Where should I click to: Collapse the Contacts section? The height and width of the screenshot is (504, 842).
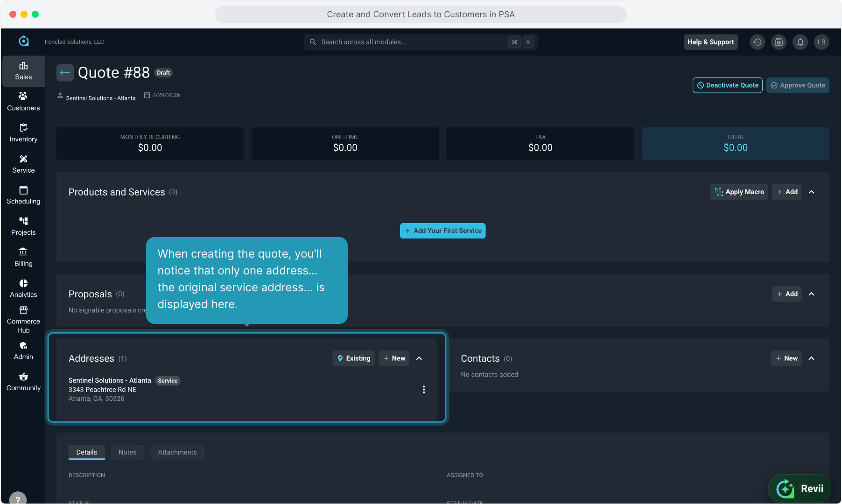812,358
